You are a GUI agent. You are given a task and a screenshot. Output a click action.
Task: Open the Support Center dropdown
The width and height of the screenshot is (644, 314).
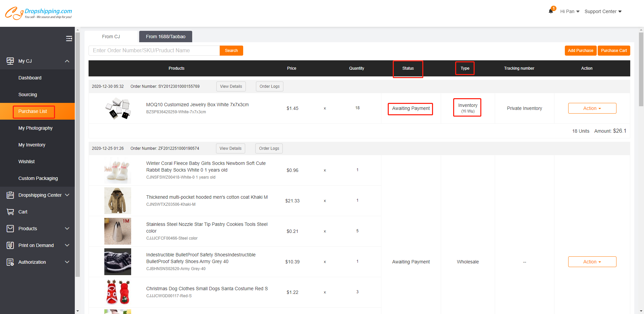click(x=603, y=11)
